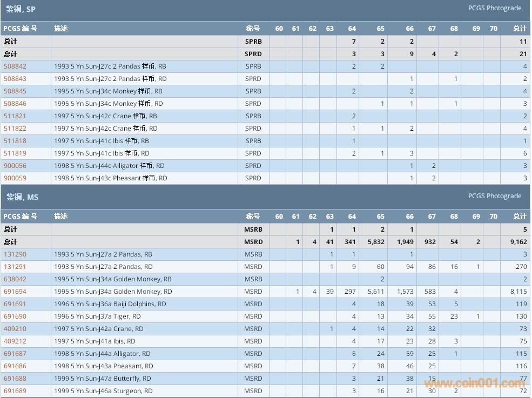The width and height of the screenshot is (532, 398).
Task: Select PCGS number 508846 link
Action: 15,104
